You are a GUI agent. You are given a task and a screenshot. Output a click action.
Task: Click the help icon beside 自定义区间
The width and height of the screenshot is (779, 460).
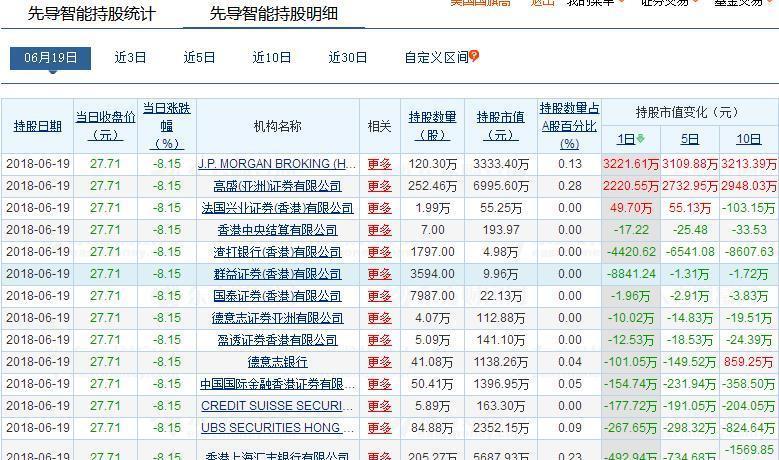474,55
